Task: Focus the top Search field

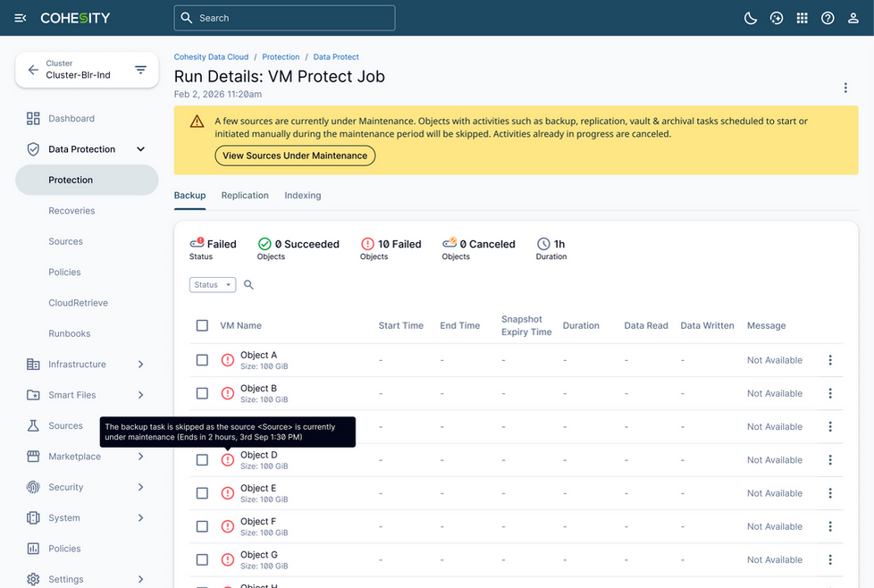Action: click(284, 18)
